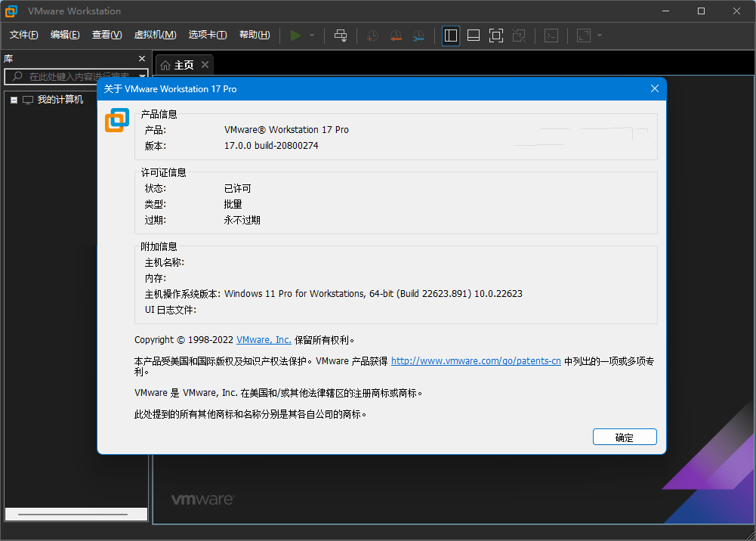
Task: Click the power on virtual machine icon
Action: (x=295, y=35)
